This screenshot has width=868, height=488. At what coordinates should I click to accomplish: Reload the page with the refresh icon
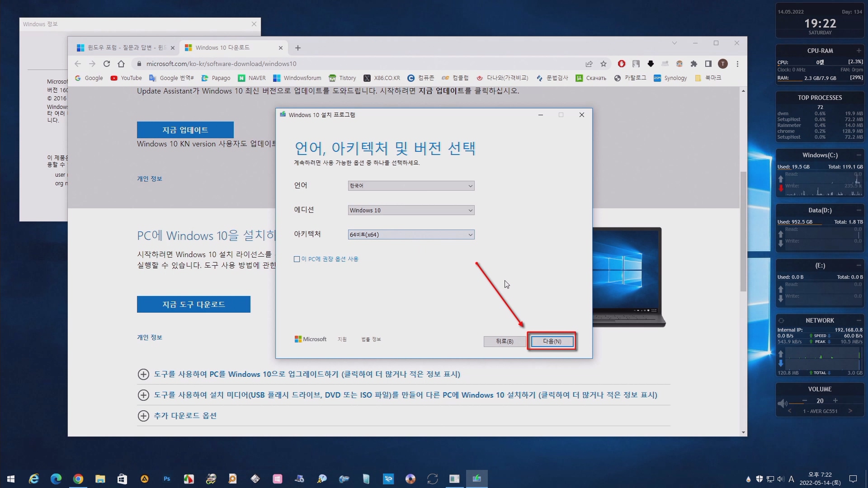(x=107, y=64)
